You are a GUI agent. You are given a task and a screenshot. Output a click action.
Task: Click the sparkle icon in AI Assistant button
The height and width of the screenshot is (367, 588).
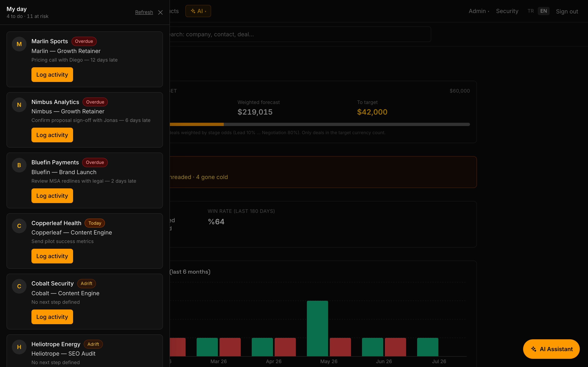click(533, 349)
